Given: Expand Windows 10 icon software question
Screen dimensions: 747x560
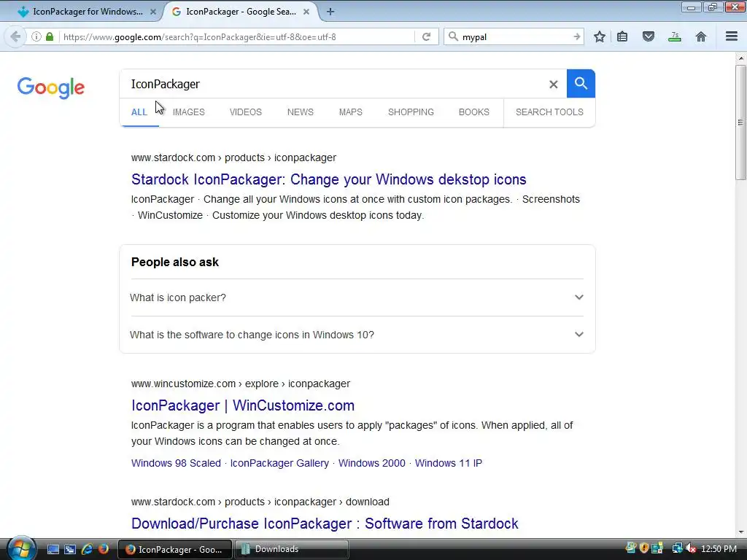Looking at the screenshot, I should [x=357, y=335].
